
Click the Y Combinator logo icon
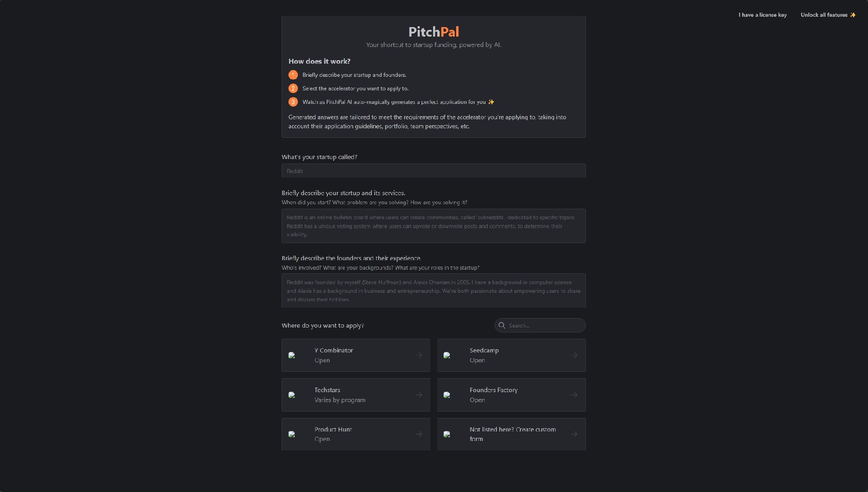292,356
